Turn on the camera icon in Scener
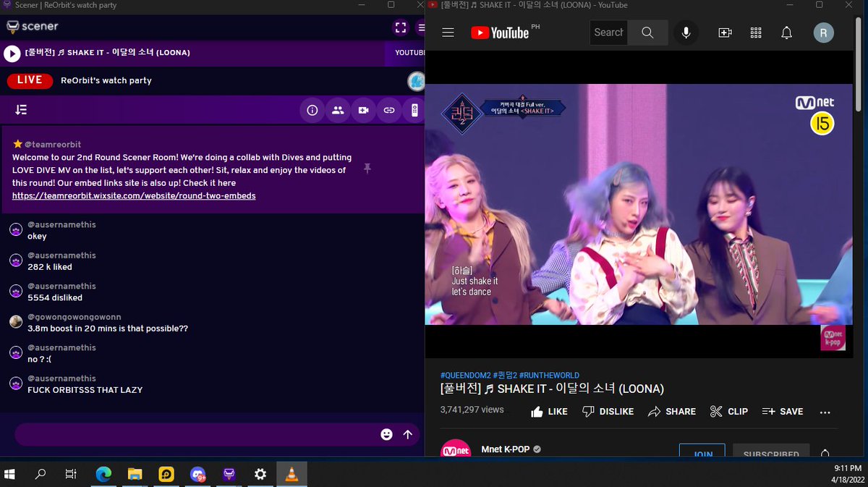The height and width of the screenshot is (487, 868). [x=363, y=111]
